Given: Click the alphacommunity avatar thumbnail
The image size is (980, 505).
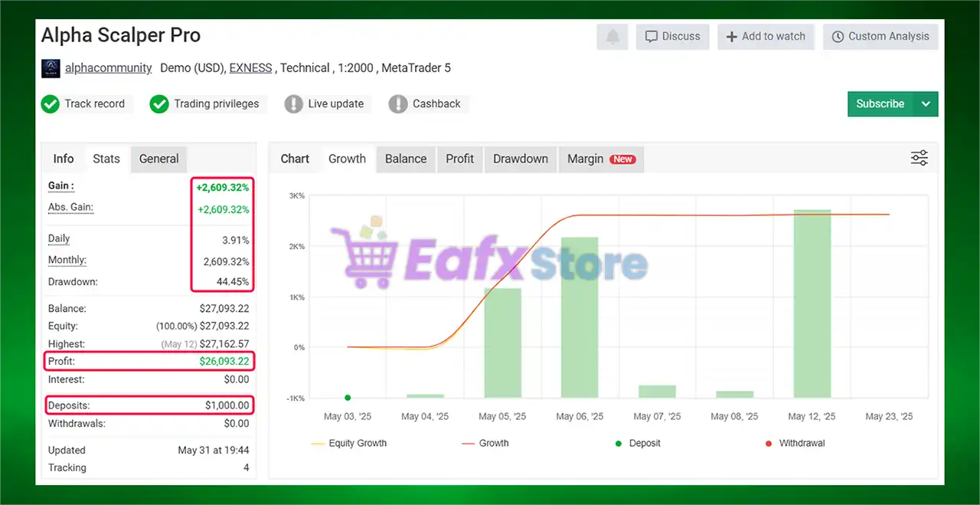Looking at the screenshot, I should tap(51, 68).
